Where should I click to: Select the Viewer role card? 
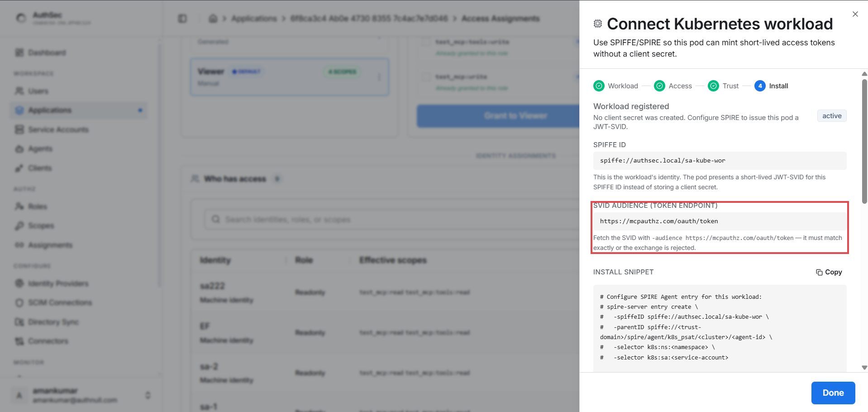point(289,77)
